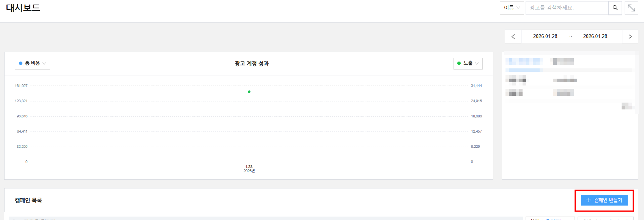Click the blue progress bar in right panel
This screenshot has width=644, height=220.
[x=524, y=70]
